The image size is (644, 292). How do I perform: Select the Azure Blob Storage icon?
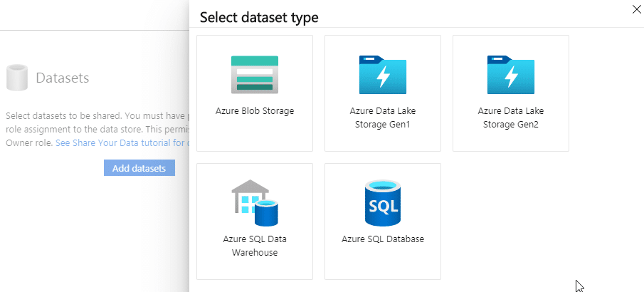pos(255,75)
